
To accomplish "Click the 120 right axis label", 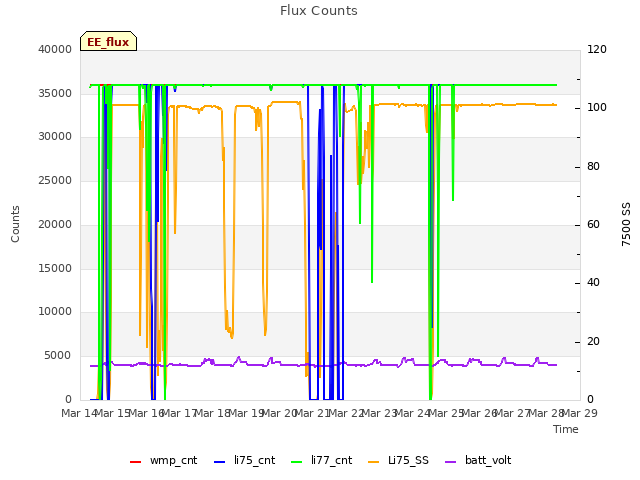I will coord(597,49).
